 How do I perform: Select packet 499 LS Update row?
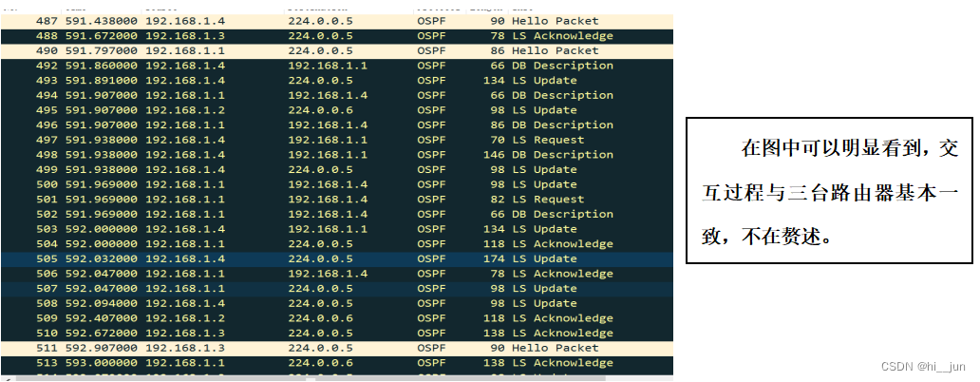[x=337, y=170]
